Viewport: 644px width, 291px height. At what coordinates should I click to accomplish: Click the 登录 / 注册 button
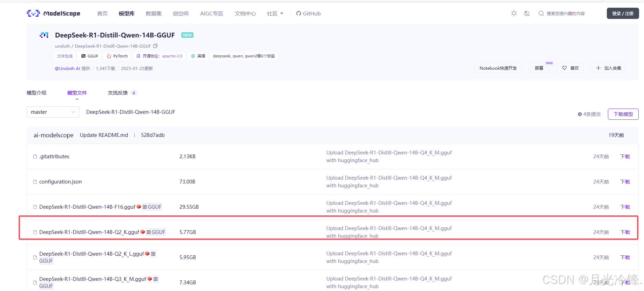tap(623, 13)
